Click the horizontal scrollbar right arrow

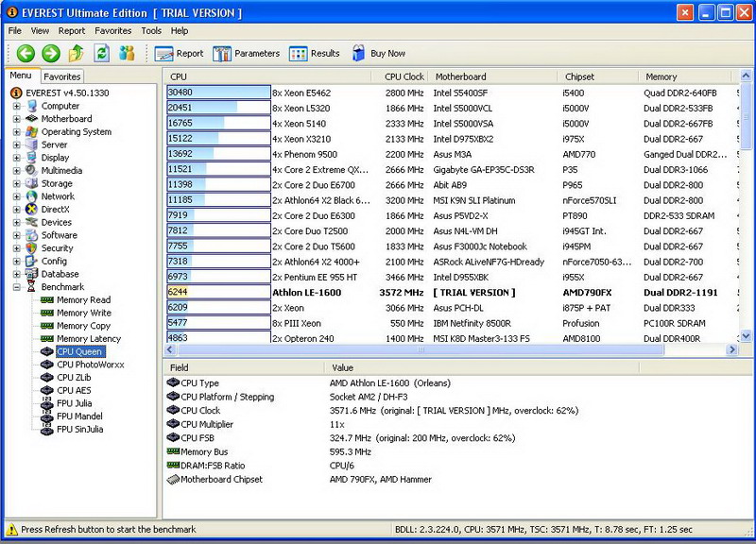click(x=731, y=349)
